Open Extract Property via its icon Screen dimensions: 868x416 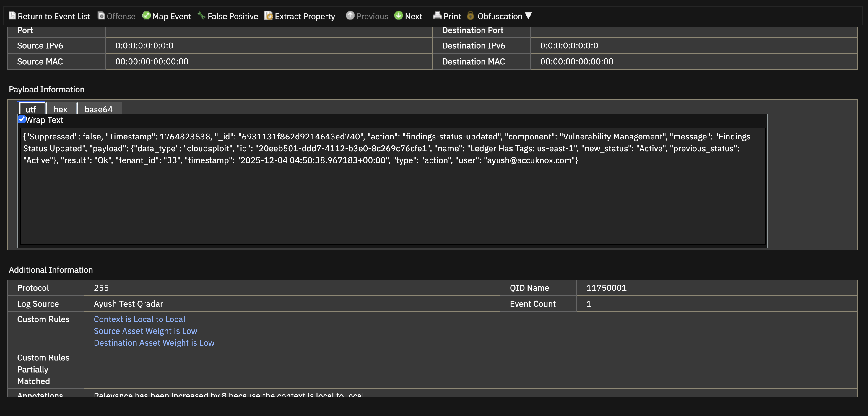(268, 15)
